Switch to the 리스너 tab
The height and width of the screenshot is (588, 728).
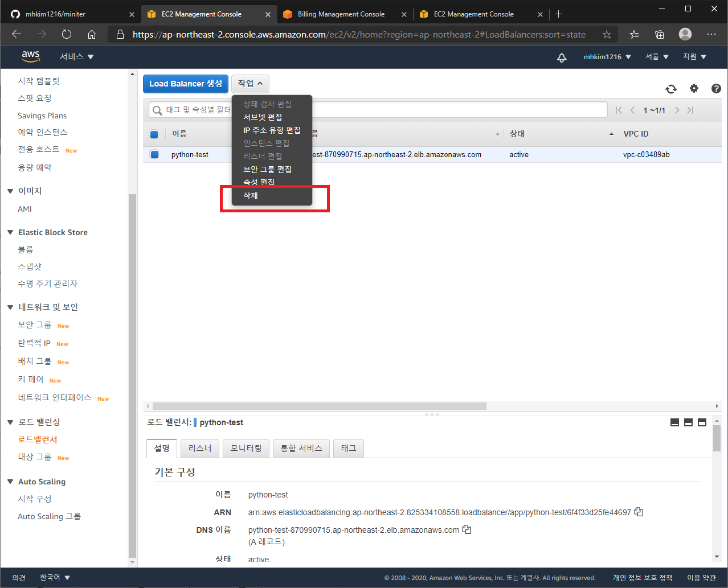[200, 449]
